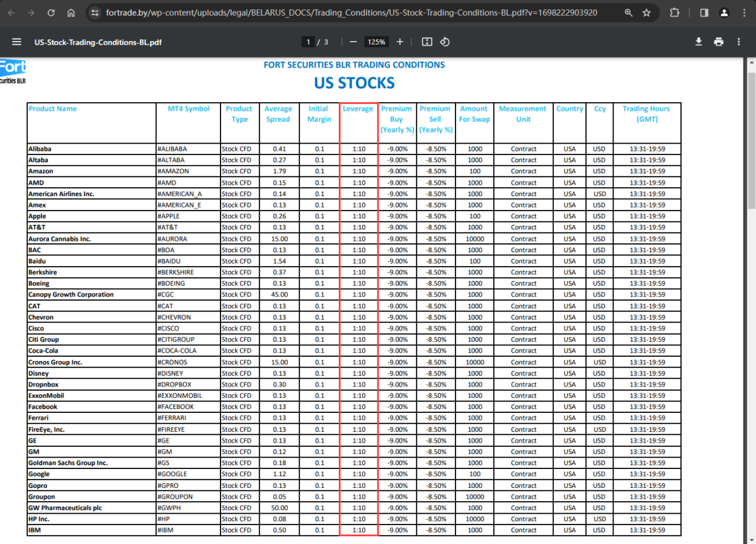756x544 pixels.
Task: Open the PDF sidebar menu icon
Action: pyautogui.click(x=16, y=42)
